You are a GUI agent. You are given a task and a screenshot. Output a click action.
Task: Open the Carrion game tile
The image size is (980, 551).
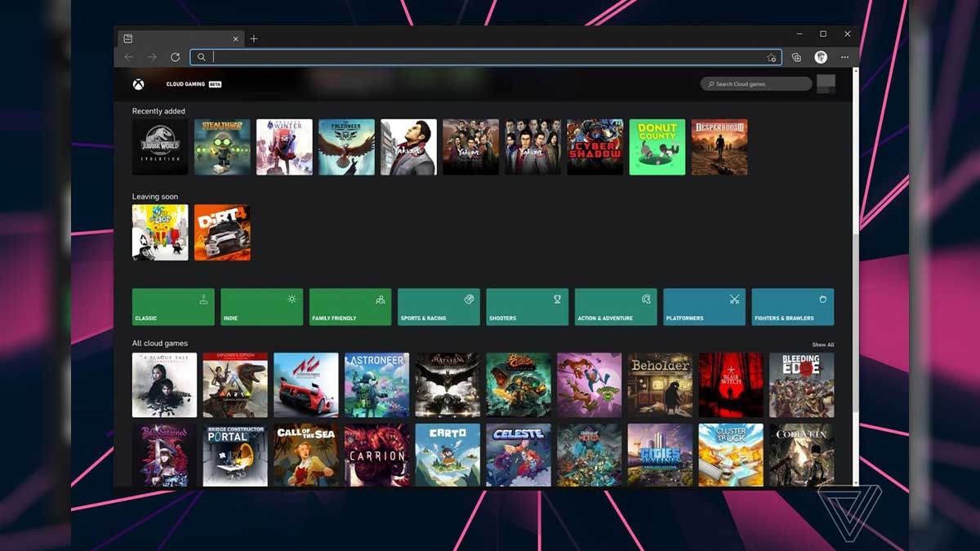tap(376, 455)
